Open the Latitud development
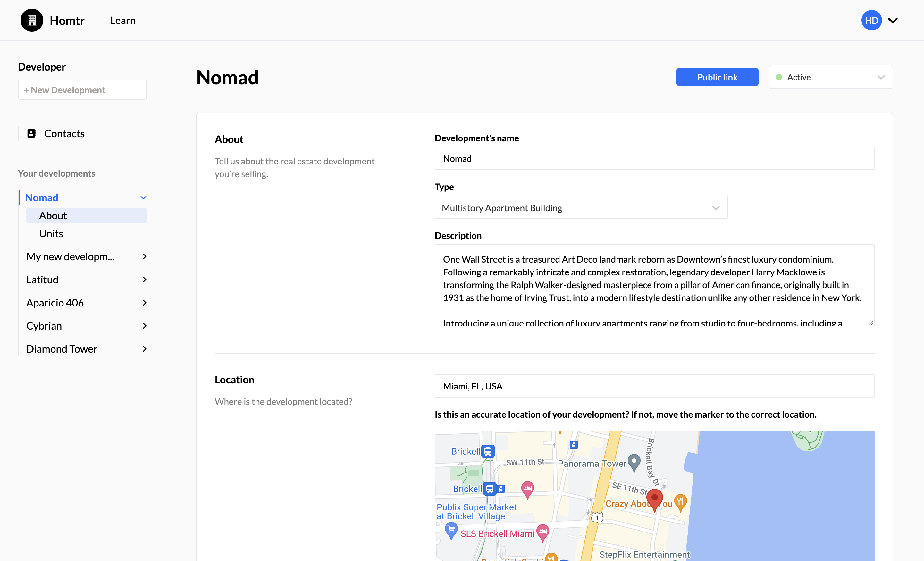The width and height of the screenshot is (924, 561). coord(42,279)
